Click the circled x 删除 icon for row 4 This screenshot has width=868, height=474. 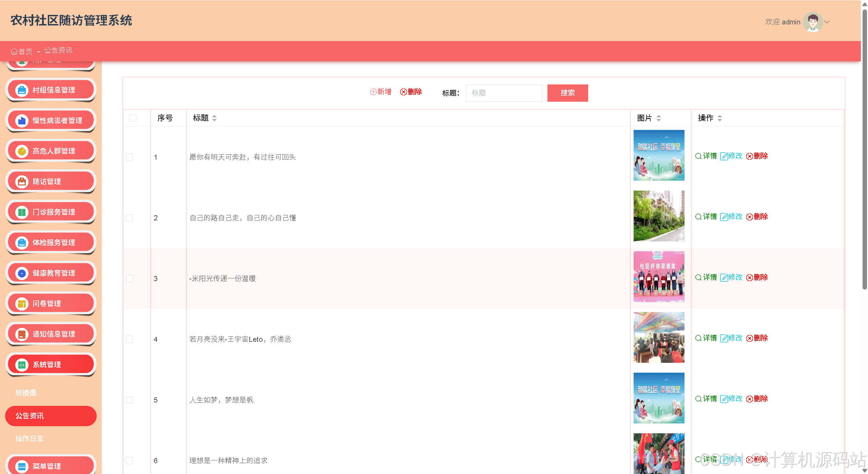(750, 338)
